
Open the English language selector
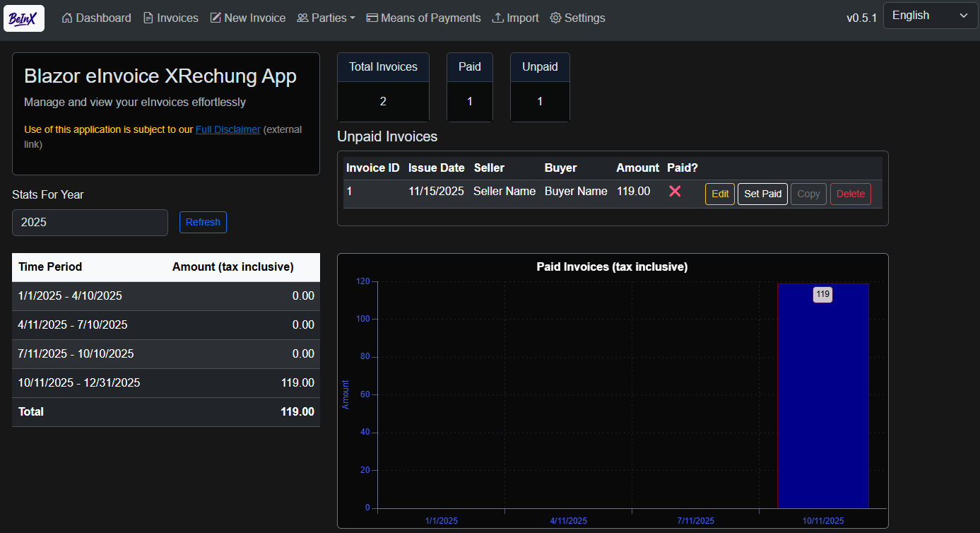(930, 15)
